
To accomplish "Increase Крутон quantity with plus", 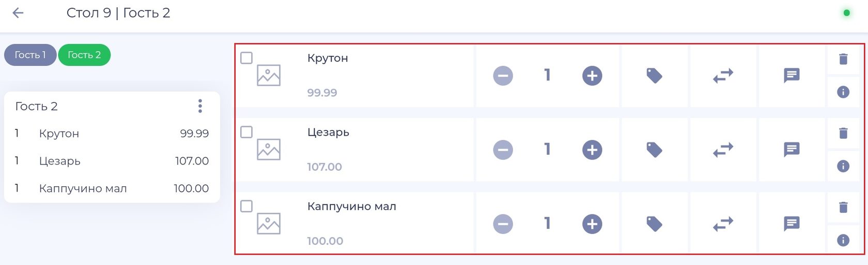I will pos(592,76).
